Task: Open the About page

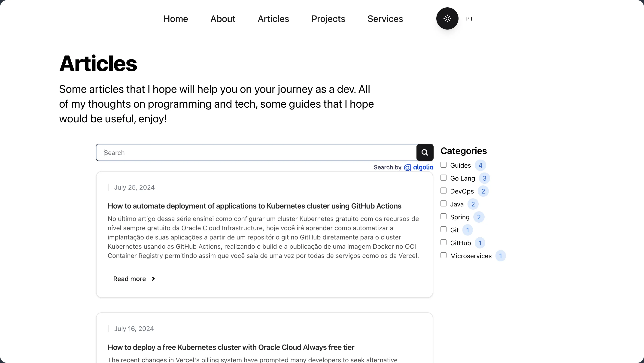Action: click(223, 19)
